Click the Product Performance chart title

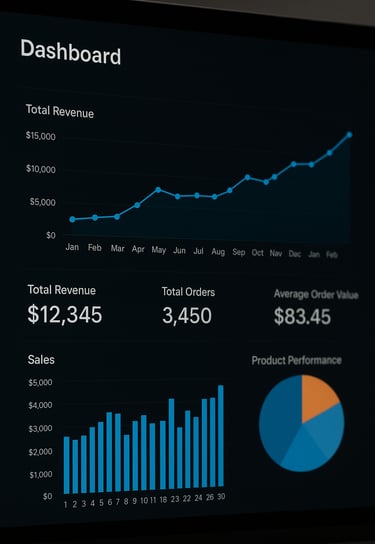point(297,360)
